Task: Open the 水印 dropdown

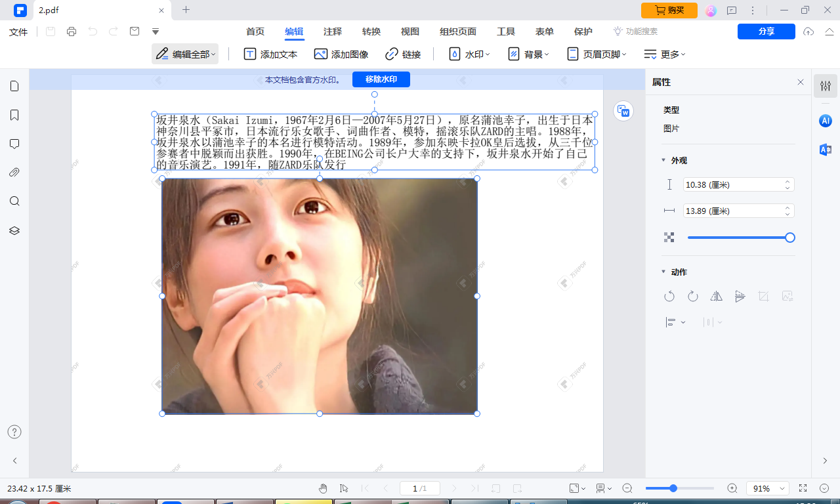Action: pos(469,54)
